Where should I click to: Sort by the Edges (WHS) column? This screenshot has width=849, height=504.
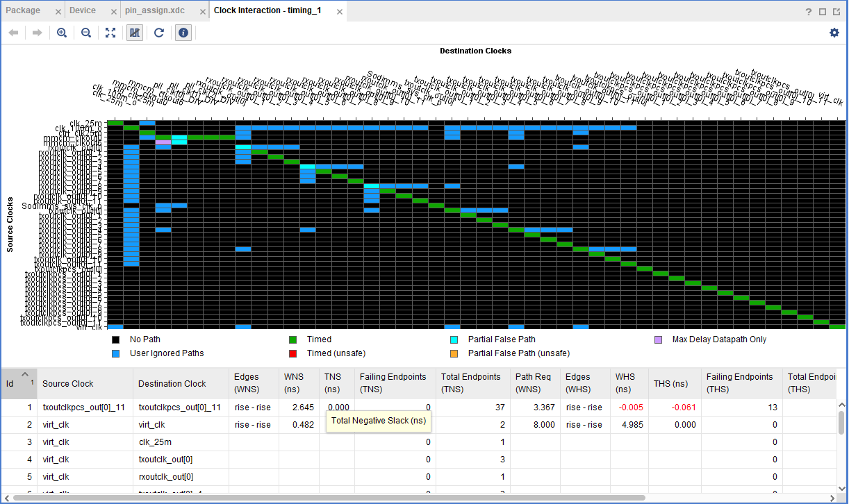[x=585, y=383]
